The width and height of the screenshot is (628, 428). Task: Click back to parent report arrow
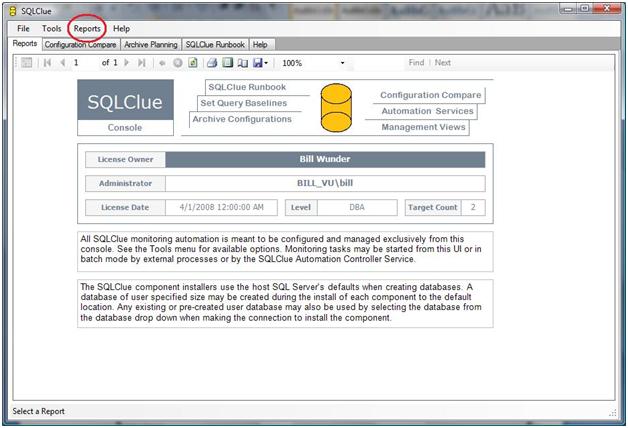[x=162, y=63]
